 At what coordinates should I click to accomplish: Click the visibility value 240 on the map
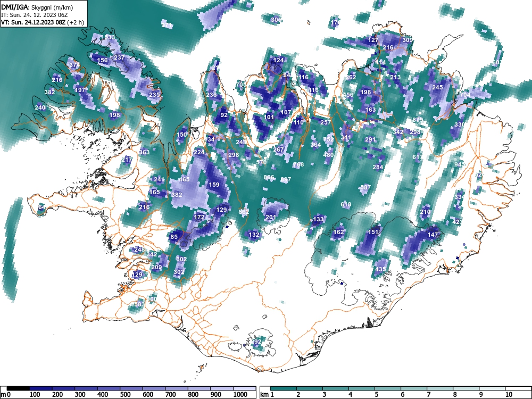click(40, 107)
